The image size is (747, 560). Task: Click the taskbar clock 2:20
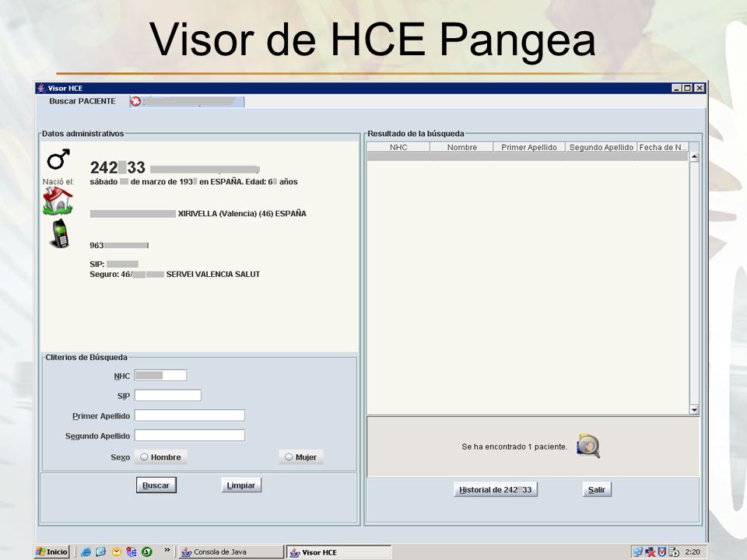coord(693,552)
